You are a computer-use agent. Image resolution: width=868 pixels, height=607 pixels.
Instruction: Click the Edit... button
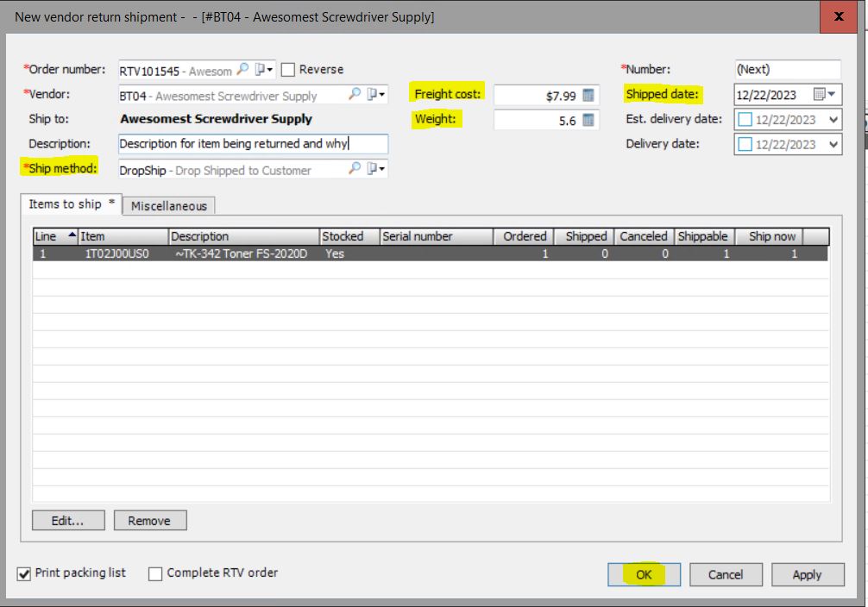(x=68, y=521)
